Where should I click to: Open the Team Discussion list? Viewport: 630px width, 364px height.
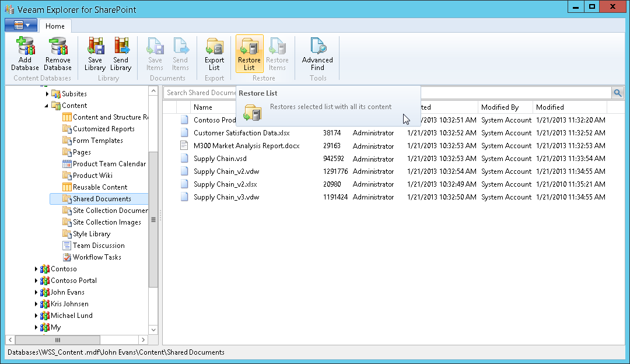93,246
